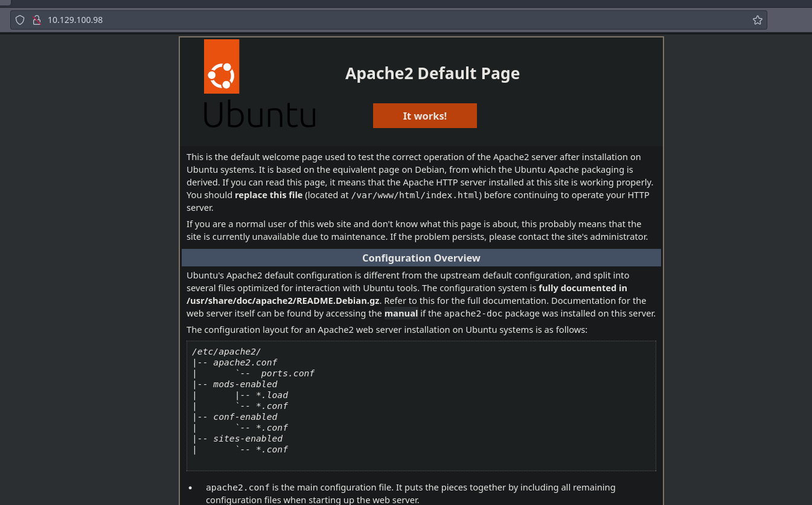
Task: Click the black "Ubuntu" wordmark text
Action: [x=260, y=114]
